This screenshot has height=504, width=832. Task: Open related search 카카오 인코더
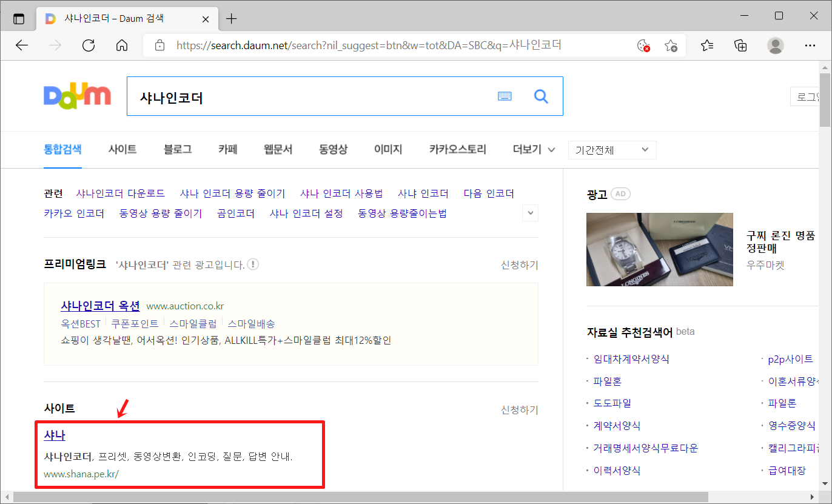(74, 213)
